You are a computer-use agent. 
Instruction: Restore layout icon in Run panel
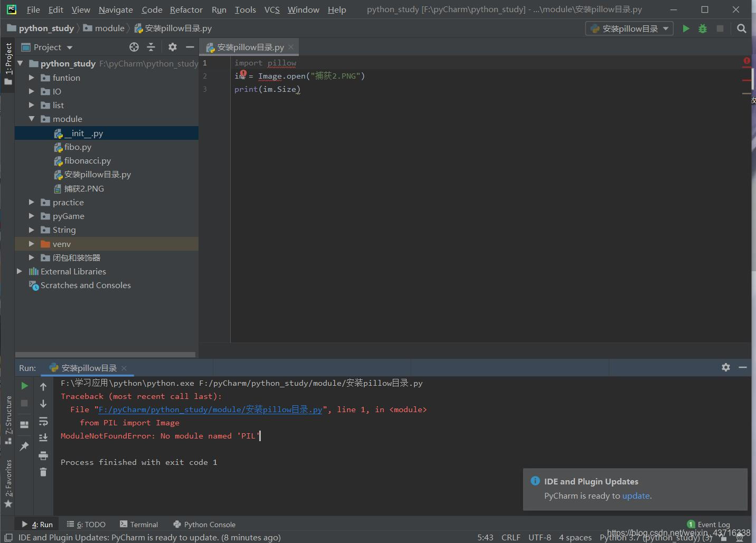(x=24, y=424)
